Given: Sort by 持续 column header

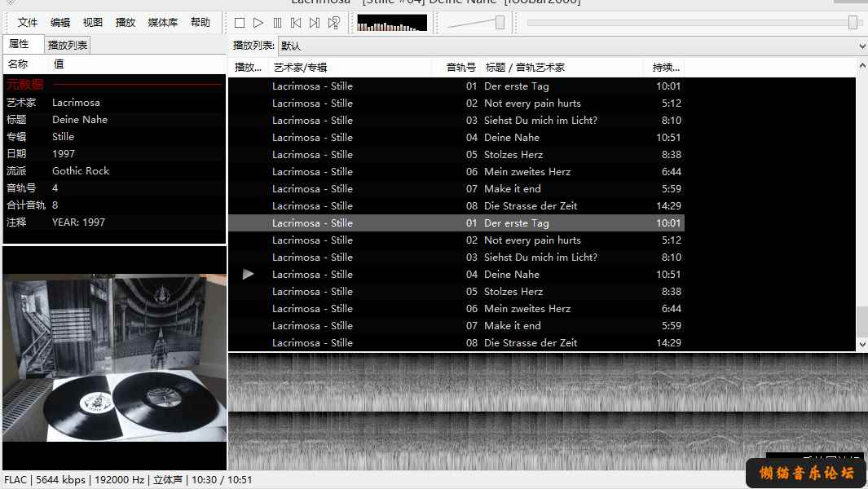Looking at the screenshot, I should (x=664, y=68).
